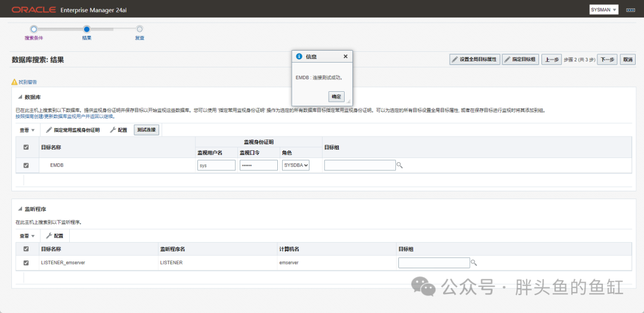Click the LISTENER cell under 监听程序名
Viewport: 644px width, 313px height.
point(171,263)
